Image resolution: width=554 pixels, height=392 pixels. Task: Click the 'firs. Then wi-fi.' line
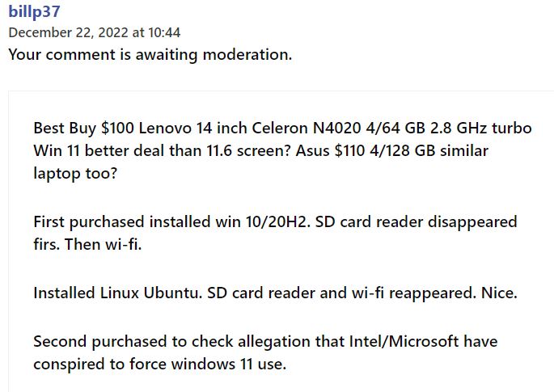point(87,244)
